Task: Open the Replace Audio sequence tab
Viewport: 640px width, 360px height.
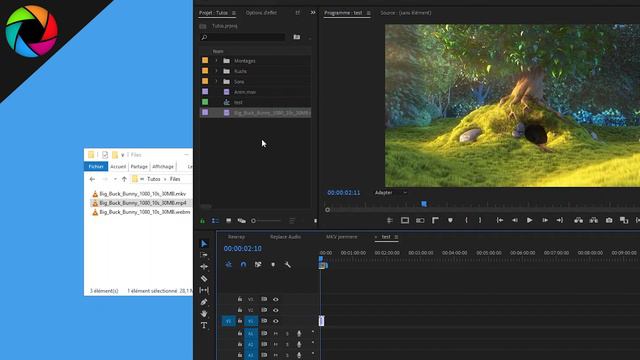Action: pyautogui.click(x=285, y=237)
